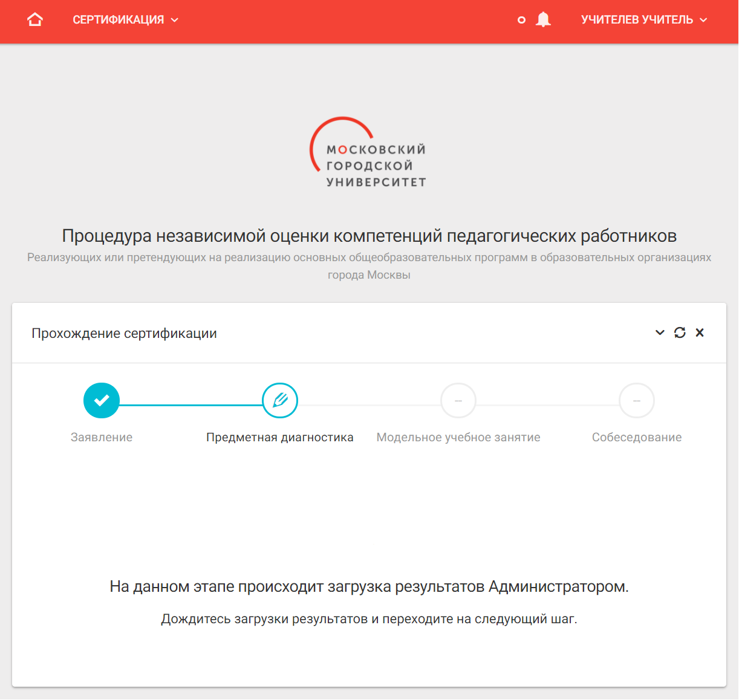Click the pencil icon on Предметная диагностика step
The width and height of the screenshot is (739, 700).
280,400
